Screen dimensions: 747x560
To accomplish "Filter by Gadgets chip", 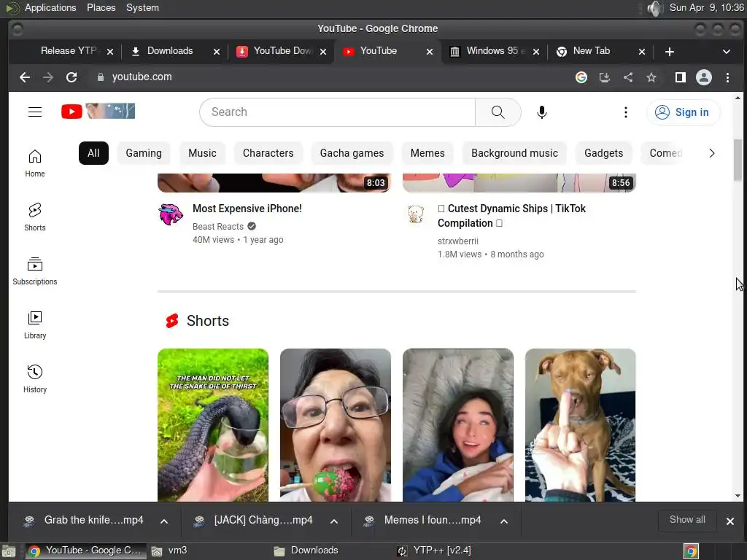I will pyautogui.click(x=603, y=153).
